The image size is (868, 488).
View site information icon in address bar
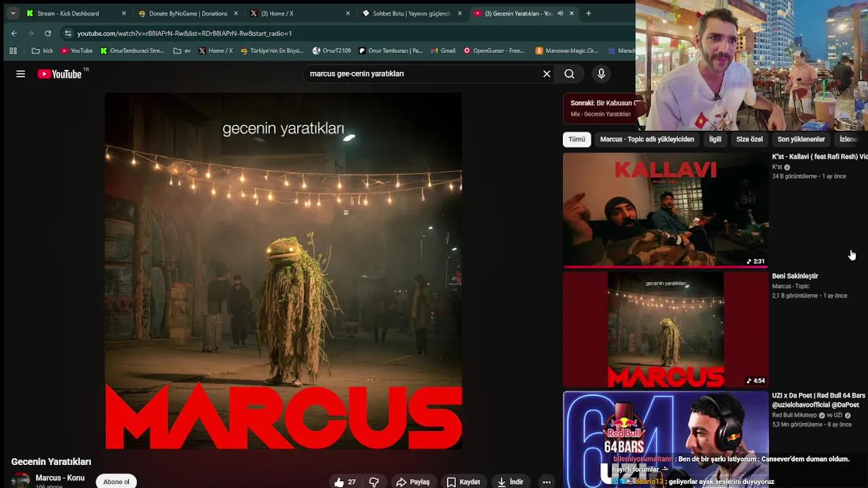click(68, 33)
